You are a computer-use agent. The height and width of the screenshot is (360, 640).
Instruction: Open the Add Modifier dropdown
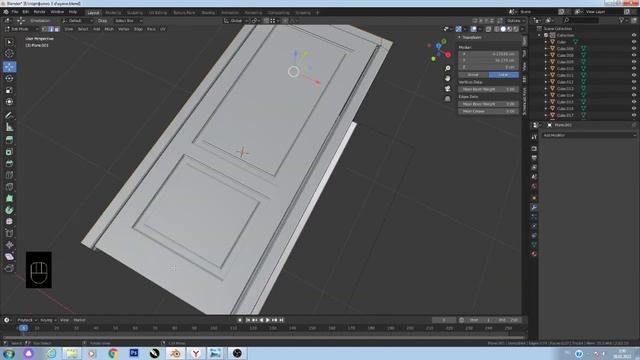click(x=589, y=135)
